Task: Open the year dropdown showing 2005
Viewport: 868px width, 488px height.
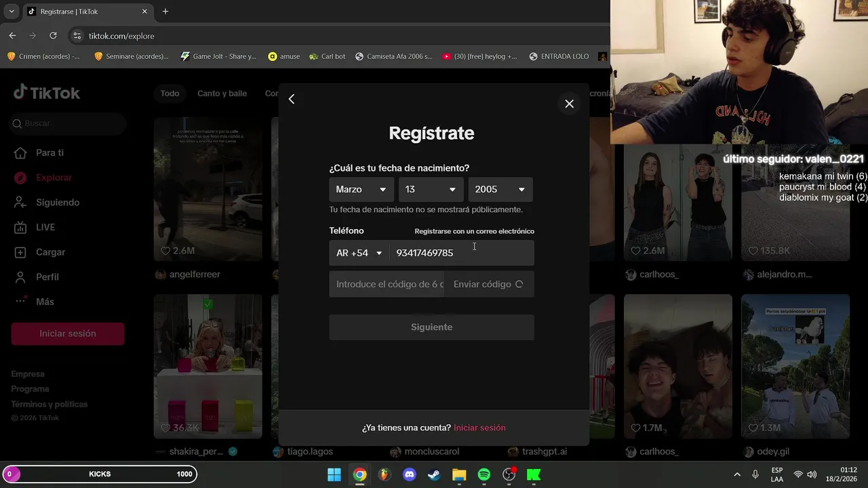Action: click(500, 190)
